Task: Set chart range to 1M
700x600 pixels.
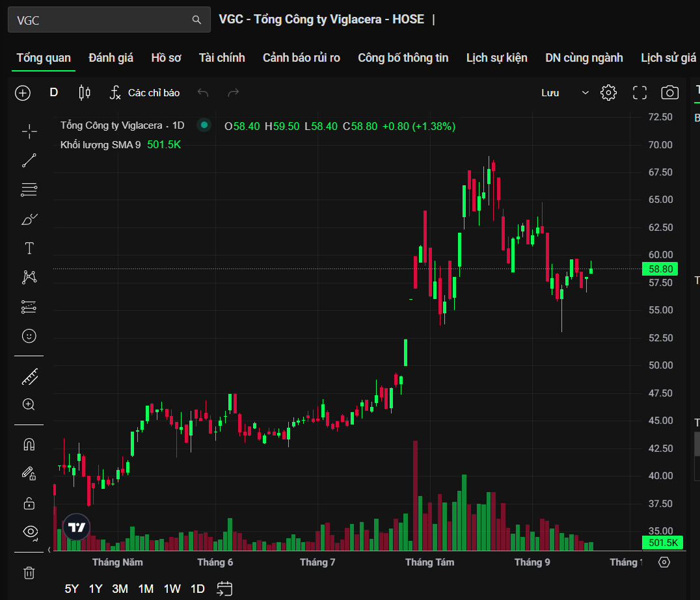Action: (x=146, y=589)
